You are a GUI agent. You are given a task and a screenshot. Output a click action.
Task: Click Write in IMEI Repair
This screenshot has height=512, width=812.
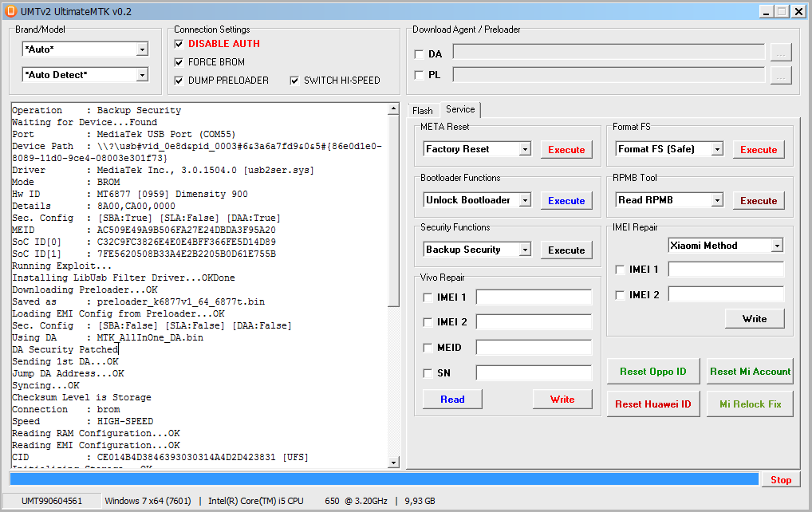[755, 319]
